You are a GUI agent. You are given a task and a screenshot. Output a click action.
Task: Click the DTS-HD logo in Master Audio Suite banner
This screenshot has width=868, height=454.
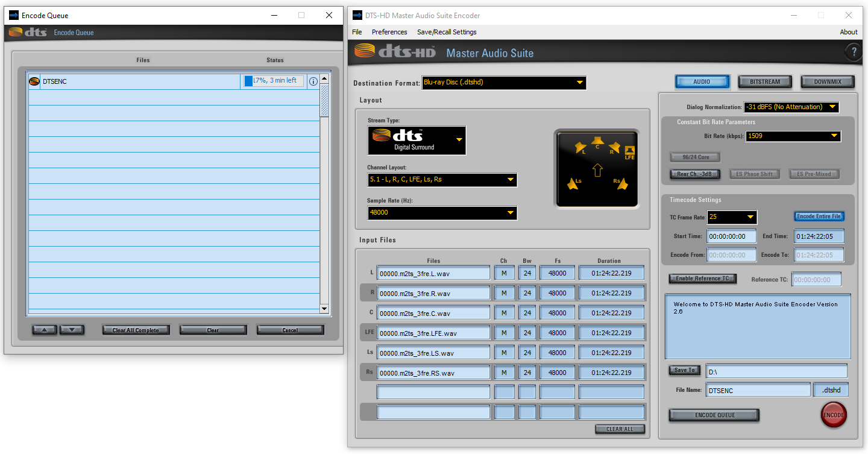point(395,52)
